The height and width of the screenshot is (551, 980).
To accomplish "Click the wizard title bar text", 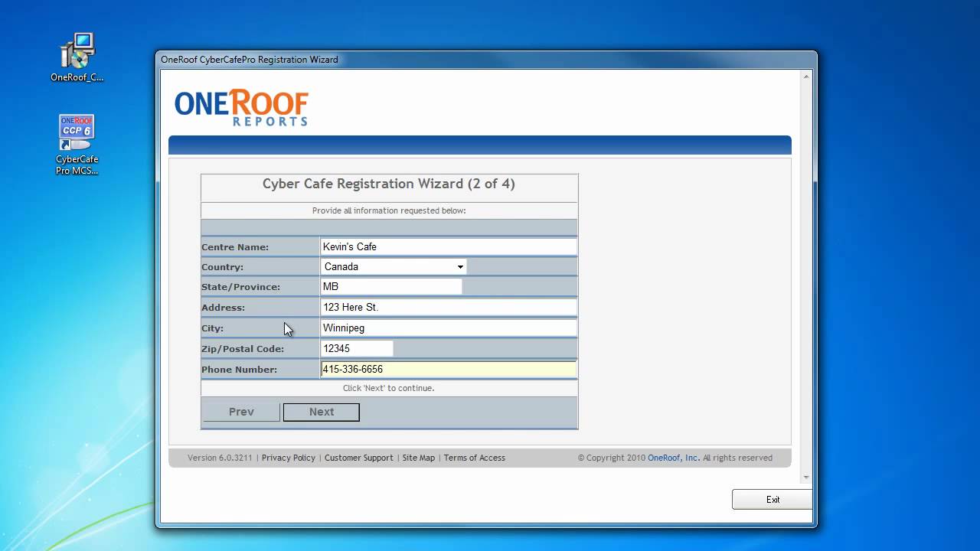I will pos(250,60).
